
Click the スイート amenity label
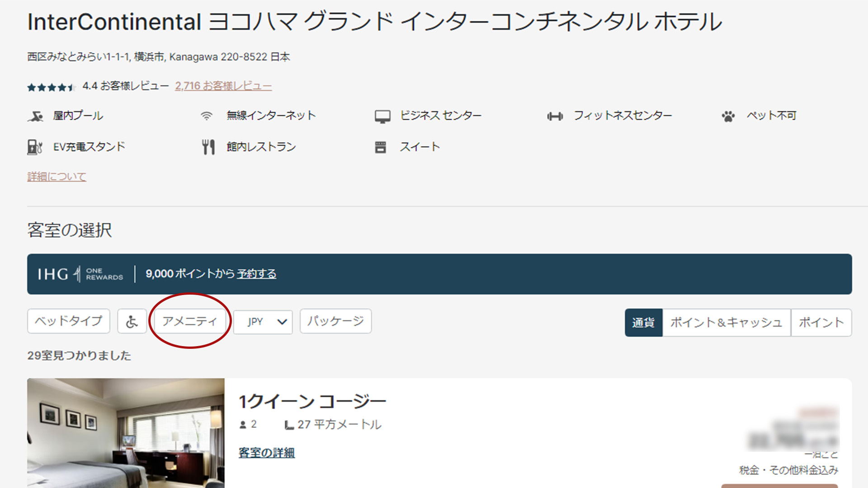pos(420,147)
